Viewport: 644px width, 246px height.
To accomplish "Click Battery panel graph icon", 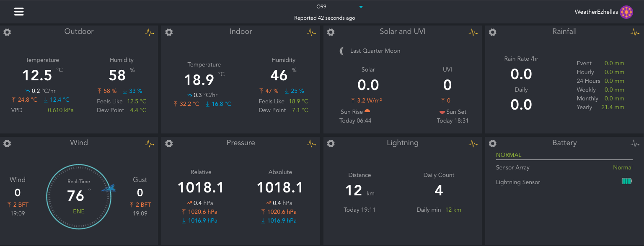I will click(x=635, y=143).
